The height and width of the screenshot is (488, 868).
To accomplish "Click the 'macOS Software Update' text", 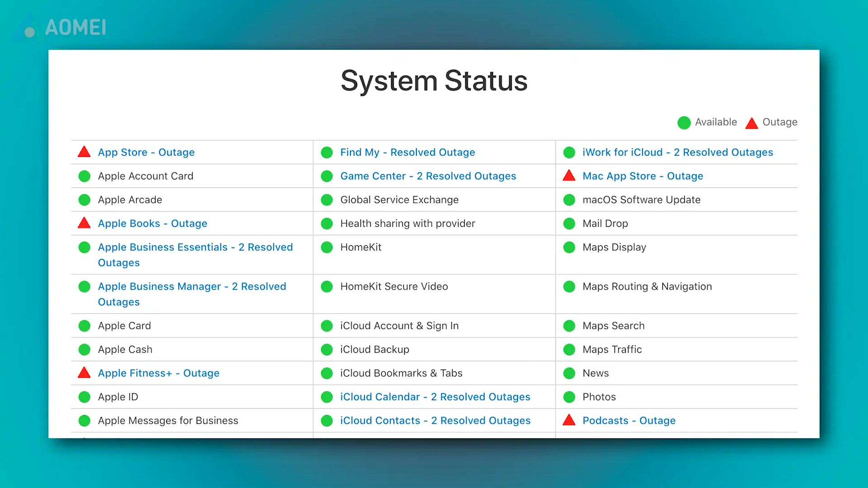I will pos(641,200).
